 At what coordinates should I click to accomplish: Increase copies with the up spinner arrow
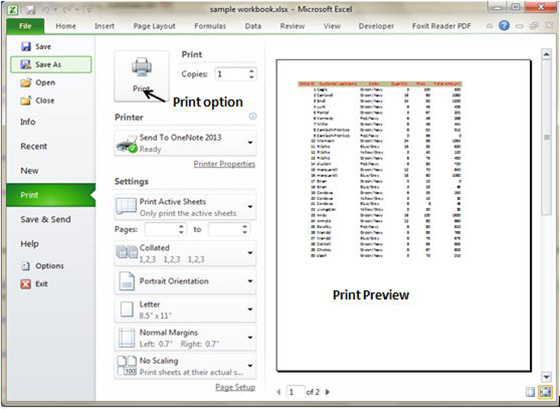tap(252, 71)
